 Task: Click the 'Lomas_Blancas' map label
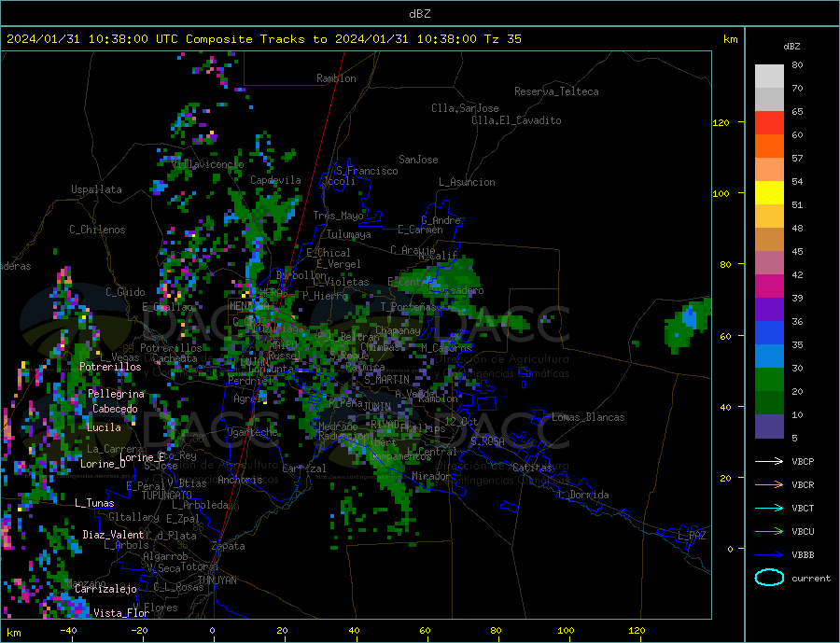pyautogui.click(x=588, y=417)
